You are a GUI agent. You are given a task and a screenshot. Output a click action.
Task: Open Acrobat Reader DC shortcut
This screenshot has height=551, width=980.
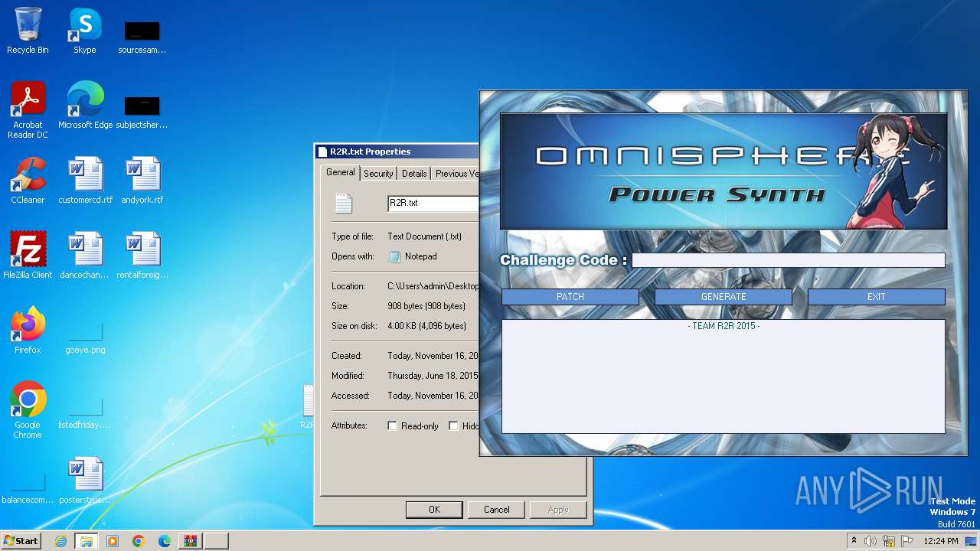tap(28, 110)
